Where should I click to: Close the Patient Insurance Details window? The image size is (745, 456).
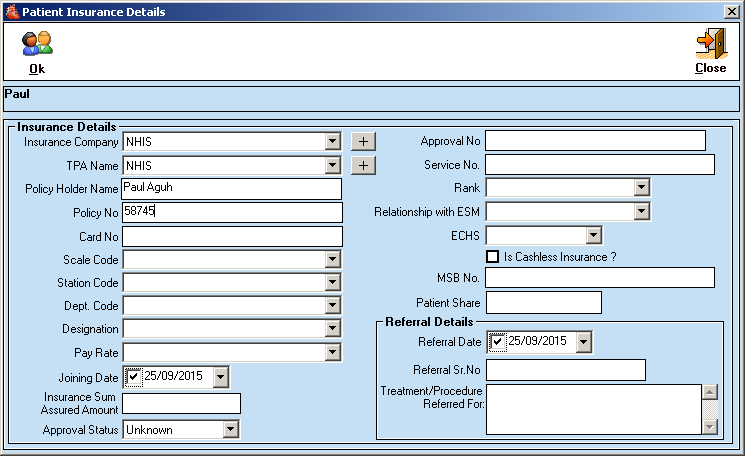[x=731, y=11]
